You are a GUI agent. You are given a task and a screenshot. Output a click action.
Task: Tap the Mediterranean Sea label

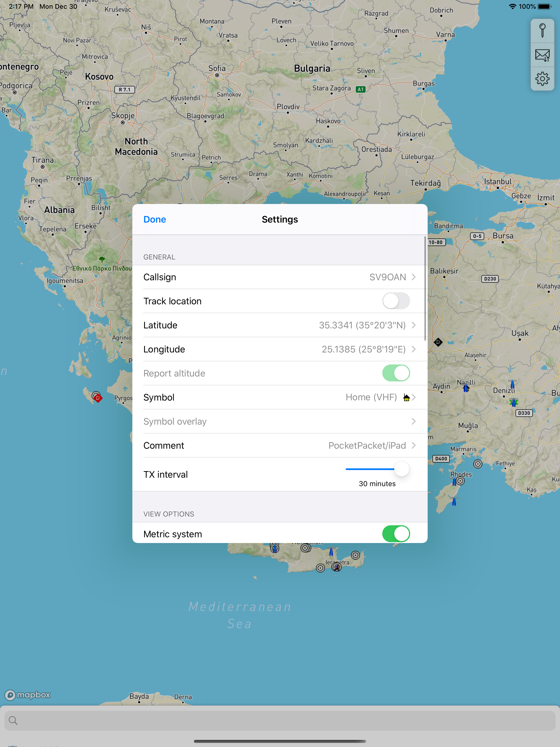[x=240, y=615]
